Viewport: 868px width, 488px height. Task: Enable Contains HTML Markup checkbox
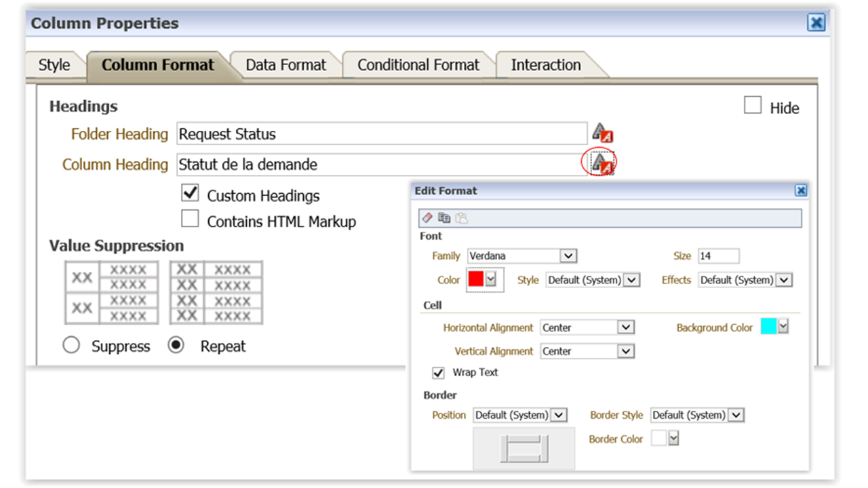(x=190, y=219)
